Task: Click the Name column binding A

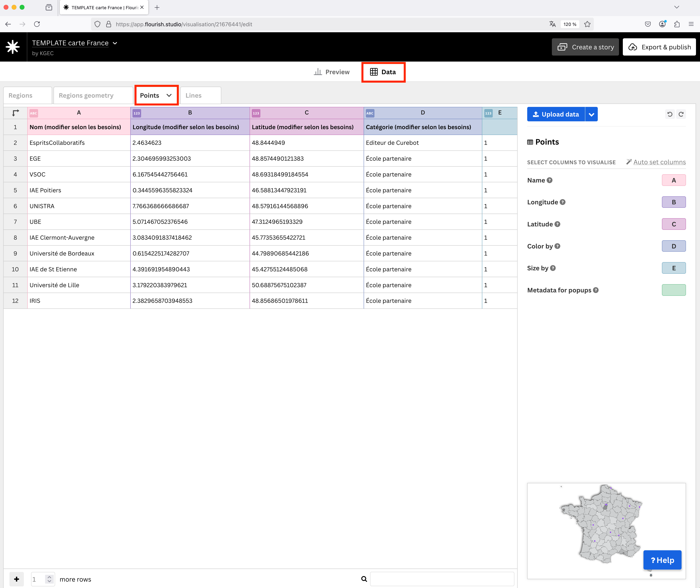Action: coord(674,180)
